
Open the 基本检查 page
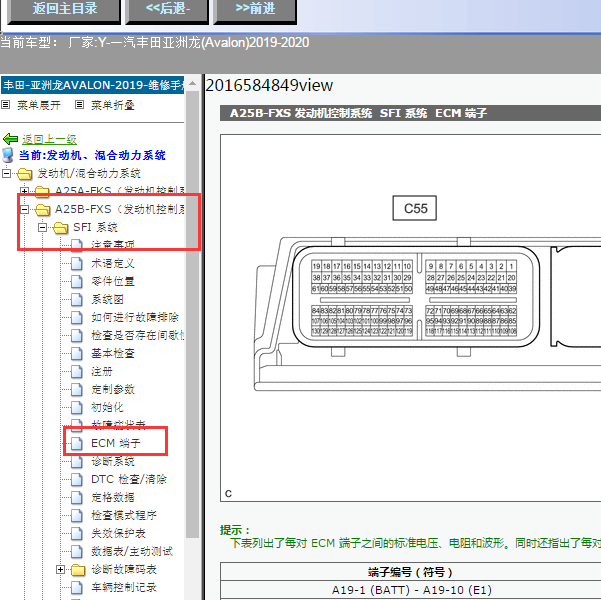(x=113, y=353)
